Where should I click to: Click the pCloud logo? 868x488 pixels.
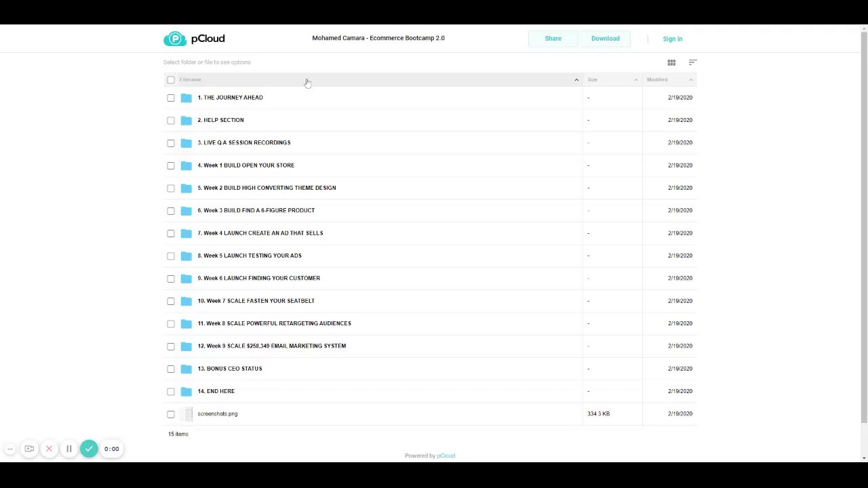(x=194, y=39)
